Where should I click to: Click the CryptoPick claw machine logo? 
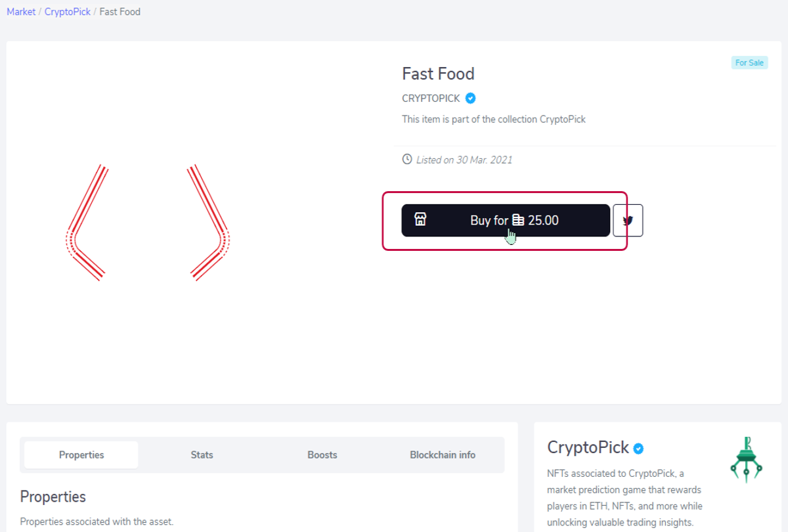(x=747, y=460)
